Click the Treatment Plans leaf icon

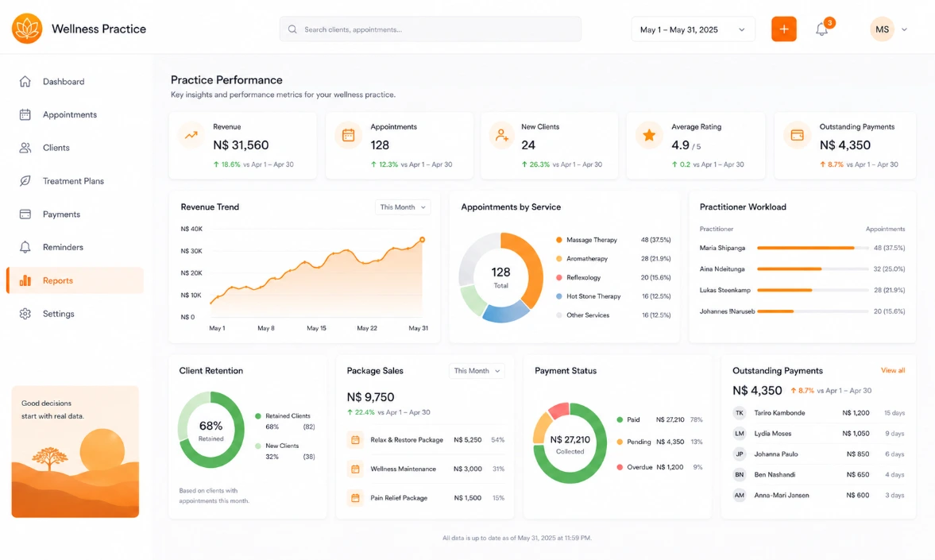pyautogui.click(x=25, y=180)
